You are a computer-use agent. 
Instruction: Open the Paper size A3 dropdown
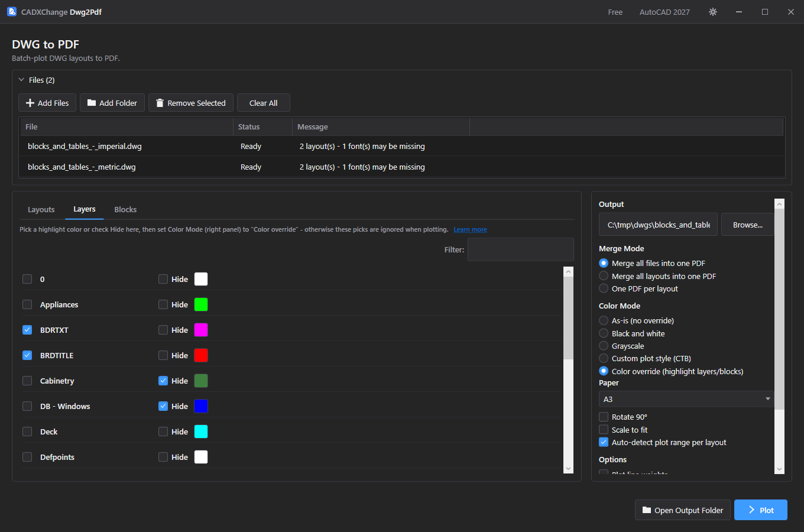[686, 399]
